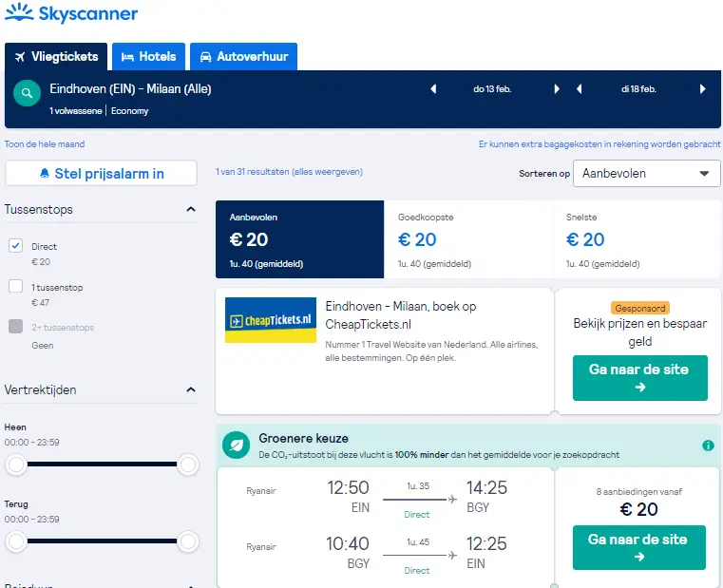Image resolution: width=723 pixels, height=588 pixels.
Task: Advance return date past di 18 feb.
Action: pos(702,89)
